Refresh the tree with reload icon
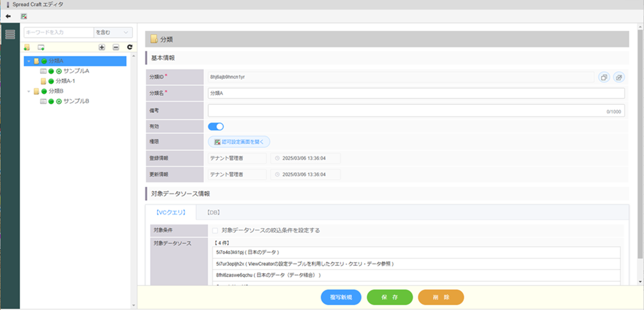644x310 pixels. [129, 47]
